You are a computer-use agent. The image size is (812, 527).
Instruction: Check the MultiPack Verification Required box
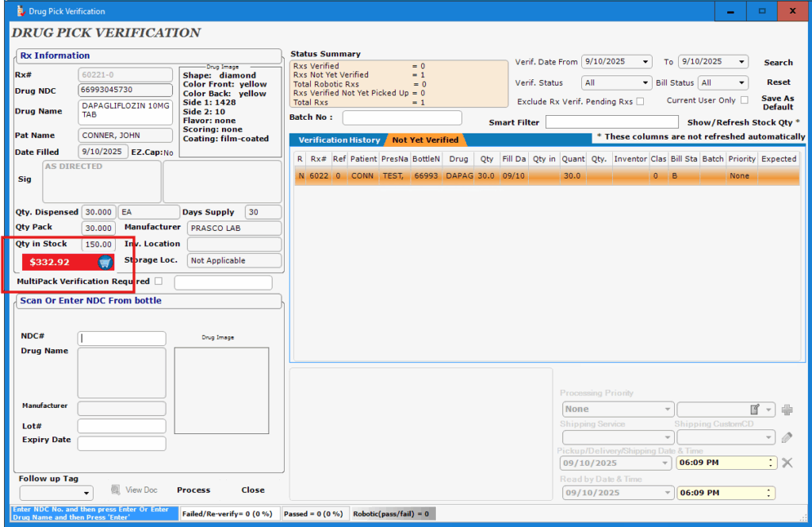coord(159,281)
